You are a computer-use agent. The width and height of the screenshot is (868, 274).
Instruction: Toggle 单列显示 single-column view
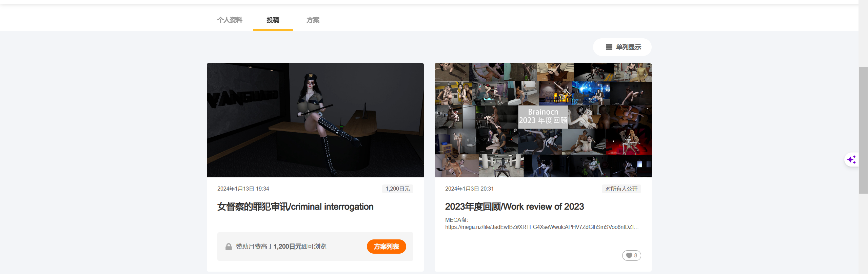pos(622,47)
